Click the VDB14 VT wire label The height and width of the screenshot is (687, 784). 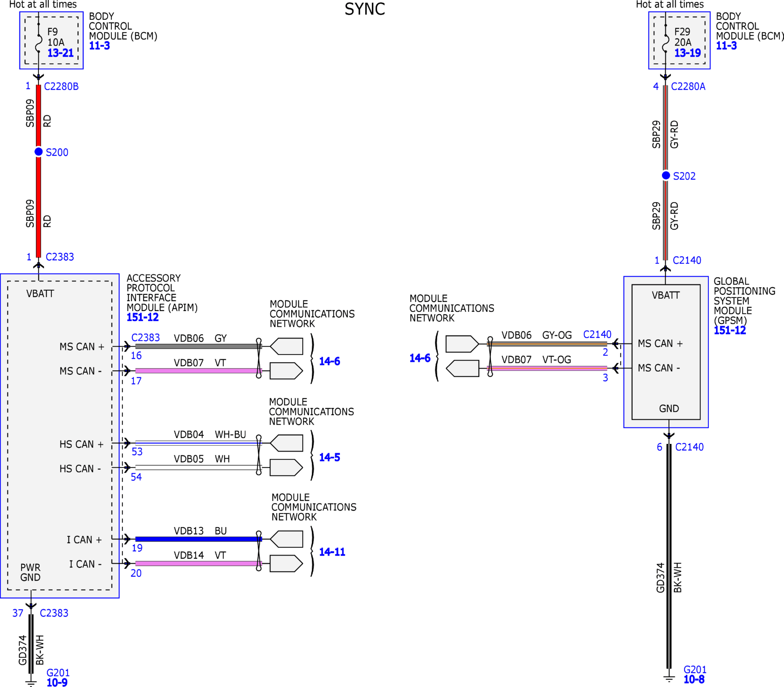click(x=200, y=555)
